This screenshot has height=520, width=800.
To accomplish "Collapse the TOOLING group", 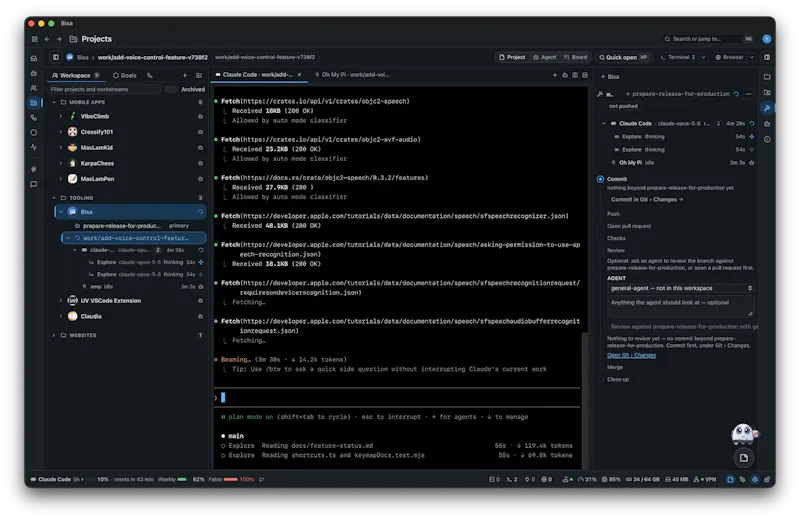I will tap(54, 197).
